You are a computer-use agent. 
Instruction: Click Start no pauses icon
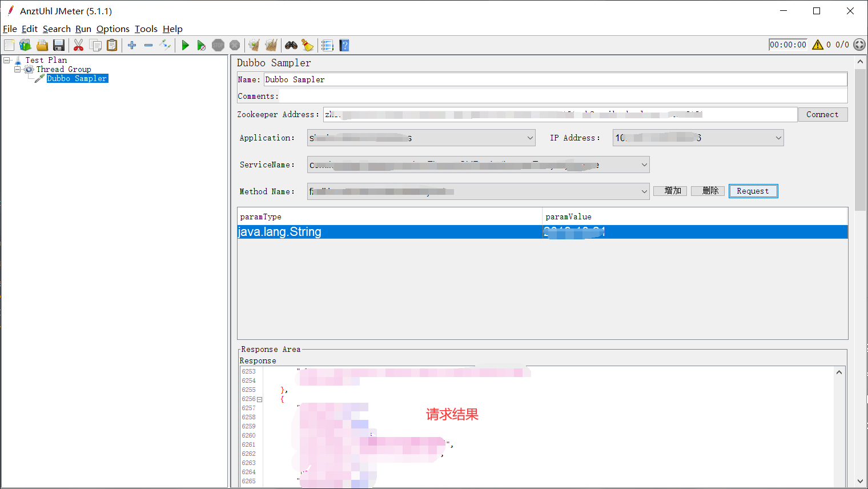pos(201,45)
